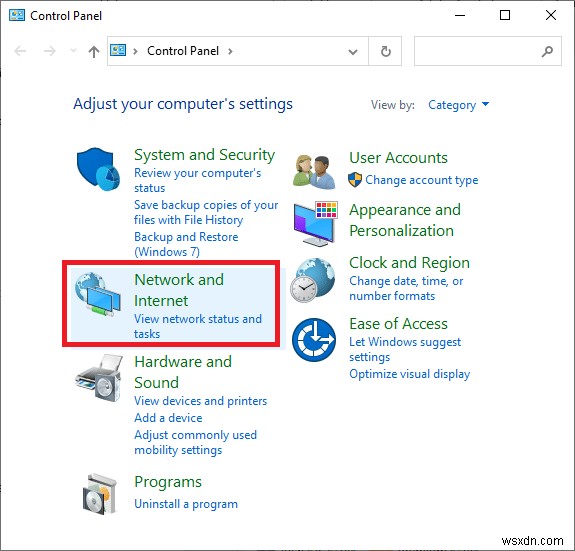Click Uninstall a program
This screenshot has height=551, width=575.
coord(186,504)
